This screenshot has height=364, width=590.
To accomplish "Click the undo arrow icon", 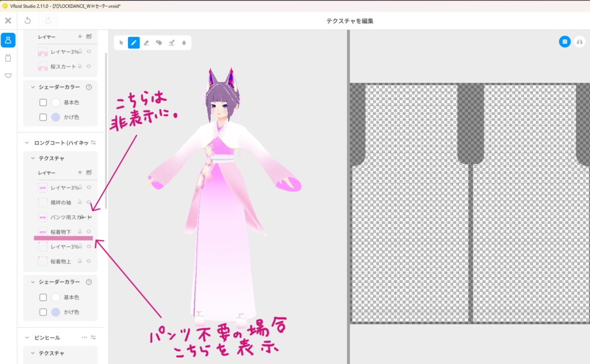I will click(x=27, y=20).
